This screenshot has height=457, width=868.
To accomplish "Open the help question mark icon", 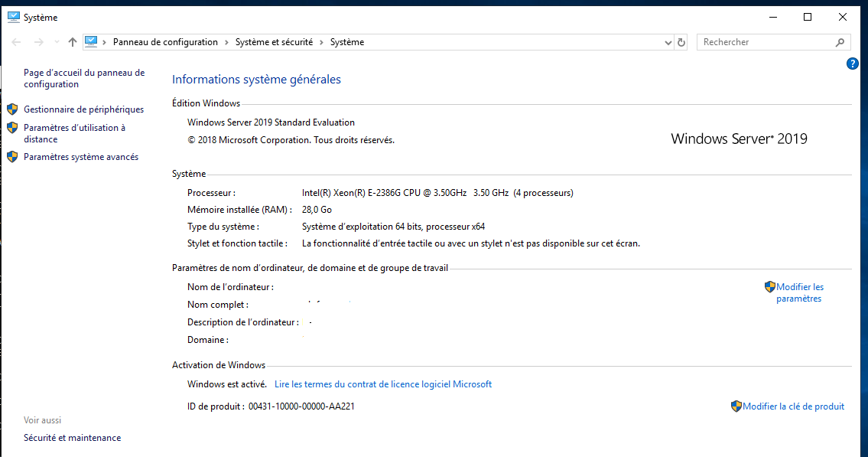I will point(853,64).
